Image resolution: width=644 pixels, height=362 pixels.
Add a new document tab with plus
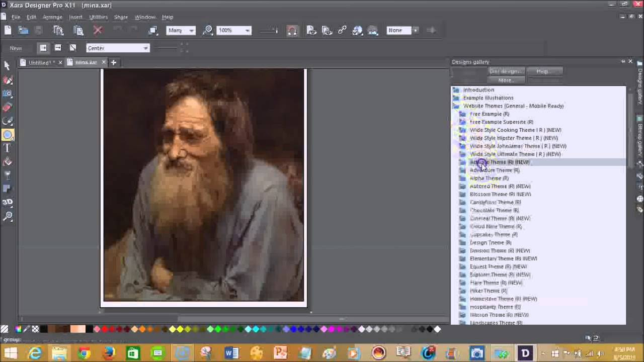tap(114, 62)
